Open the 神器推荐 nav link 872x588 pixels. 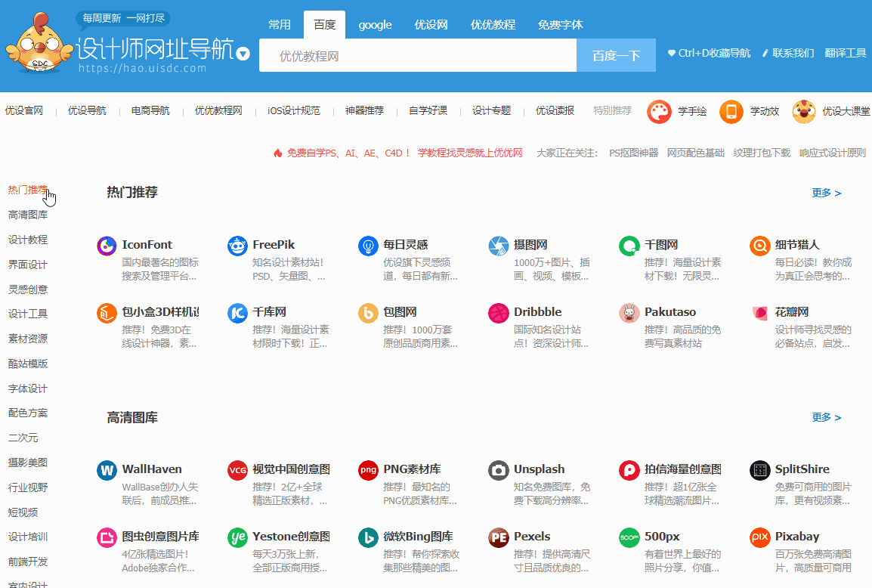click(364, 110)
